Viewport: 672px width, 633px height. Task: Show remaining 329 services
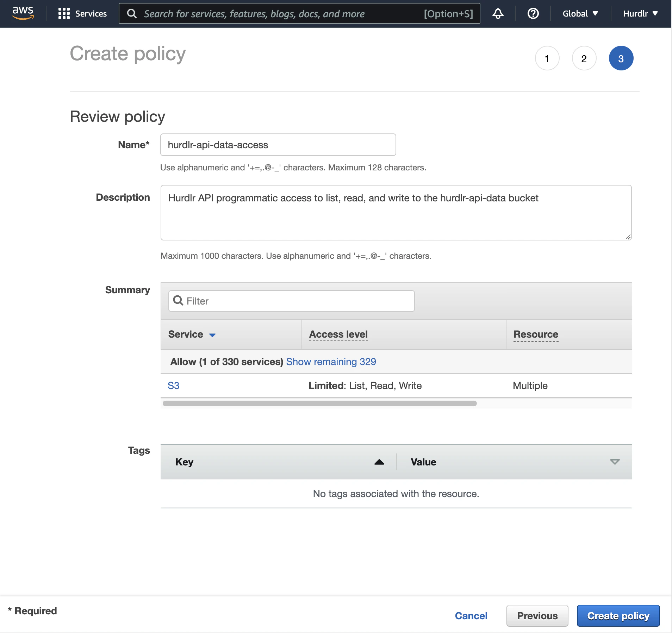tap(331, 362)
